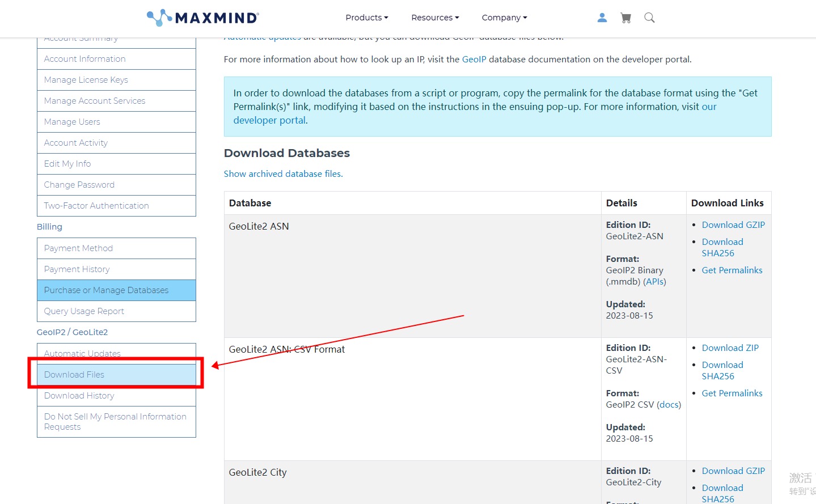Click the GeoLite2 ASN database name

coord(259,226)
